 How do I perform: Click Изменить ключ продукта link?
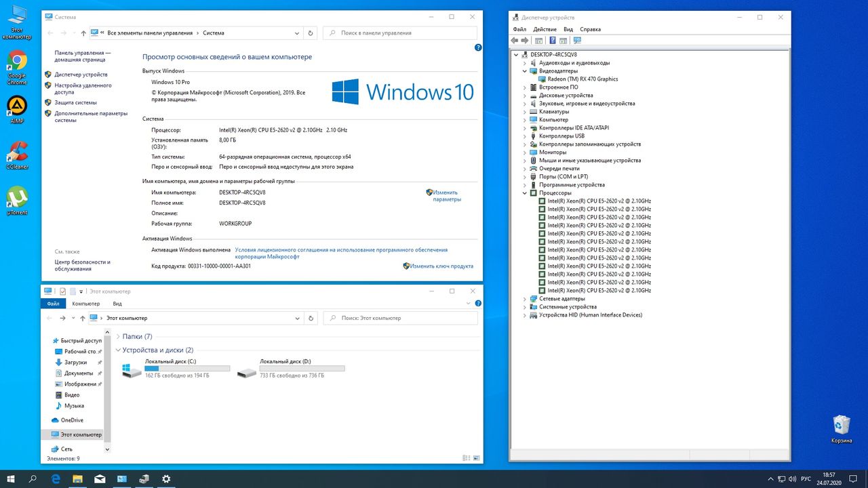tap(441, 266)
